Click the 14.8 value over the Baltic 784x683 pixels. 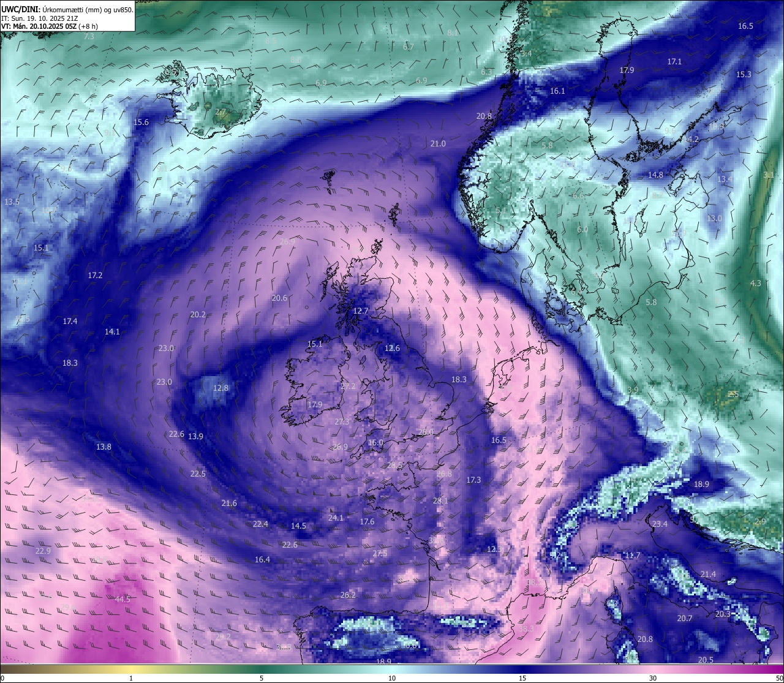pos(655,175)
